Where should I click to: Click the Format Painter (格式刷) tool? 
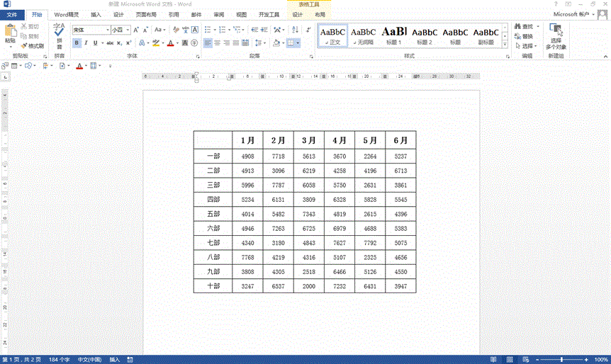pyautogui.click(x=32, y=45)
